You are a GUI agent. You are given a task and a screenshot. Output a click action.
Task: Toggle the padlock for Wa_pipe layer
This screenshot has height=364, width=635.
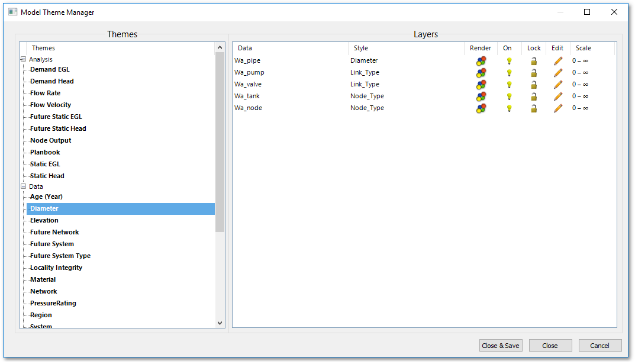[534, 61]
